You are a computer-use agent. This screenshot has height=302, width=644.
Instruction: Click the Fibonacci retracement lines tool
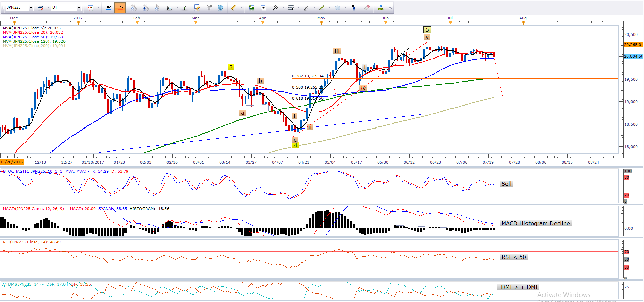click(291, 7)
